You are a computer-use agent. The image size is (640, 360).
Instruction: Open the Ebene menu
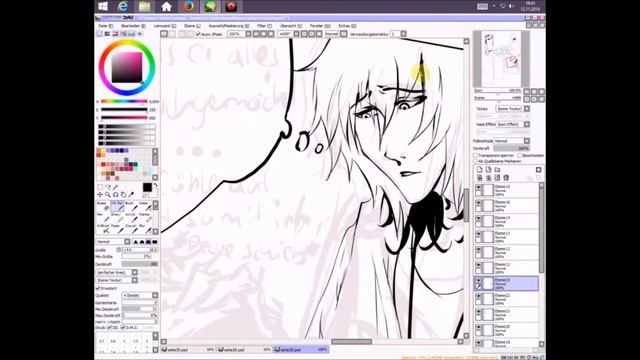click(192, 26)
